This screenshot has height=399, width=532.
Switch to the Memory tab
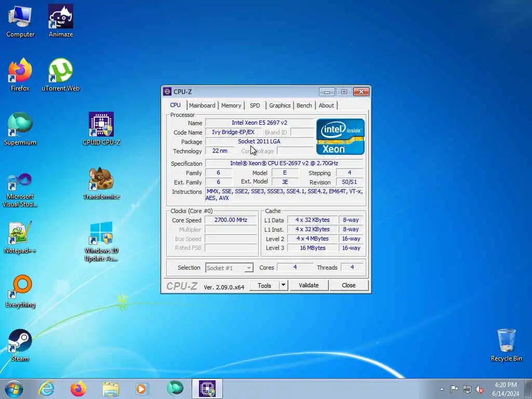231,105
